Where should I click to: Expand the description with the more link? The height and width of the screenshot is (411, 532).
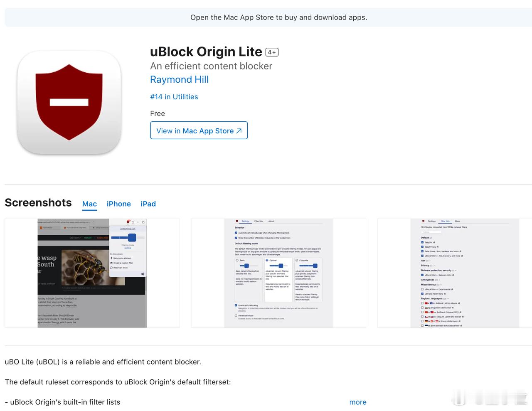[358, 402]
